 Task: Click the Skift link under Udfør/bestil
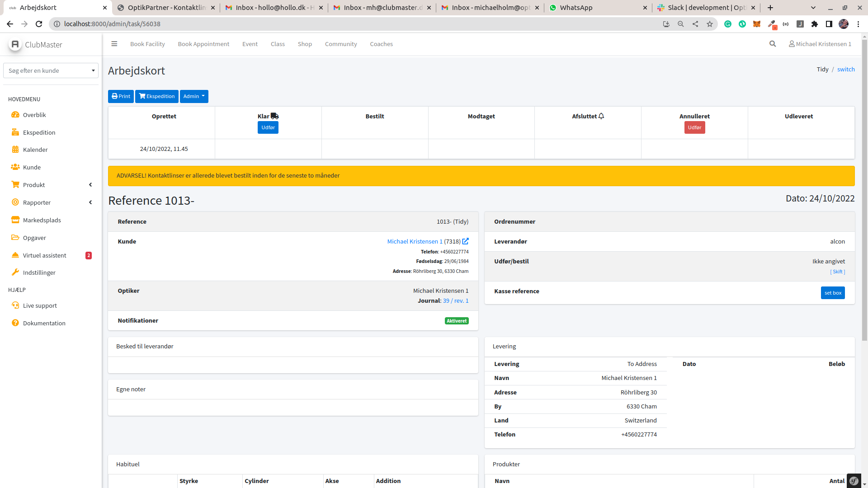(837, 272)
